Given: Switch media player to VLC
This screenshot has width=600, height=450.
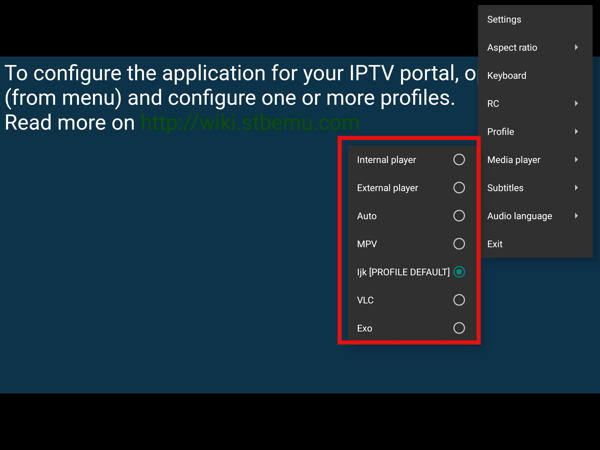Looking at the screenshot, I should click(x=459, y=300).
